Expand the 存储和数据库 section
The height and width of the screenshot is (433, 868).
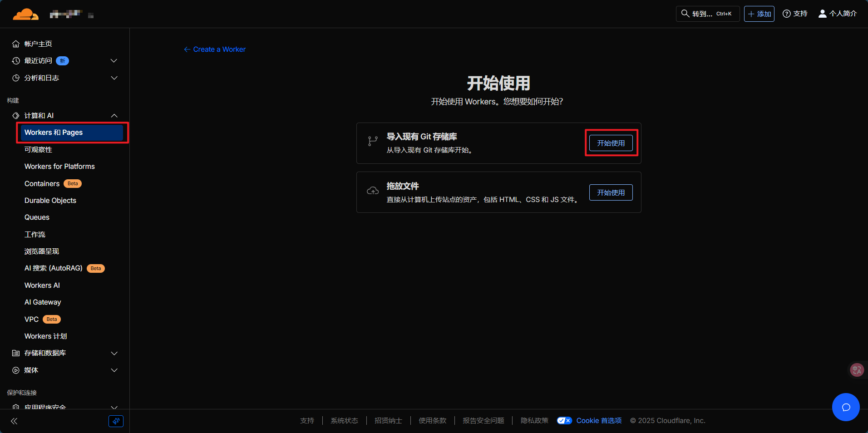pos(114,353)
